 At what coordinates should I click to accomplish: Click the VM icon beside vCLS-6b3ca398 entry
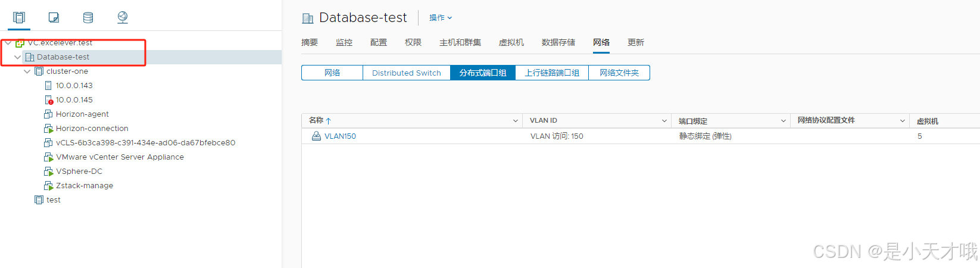pos(49,143)
